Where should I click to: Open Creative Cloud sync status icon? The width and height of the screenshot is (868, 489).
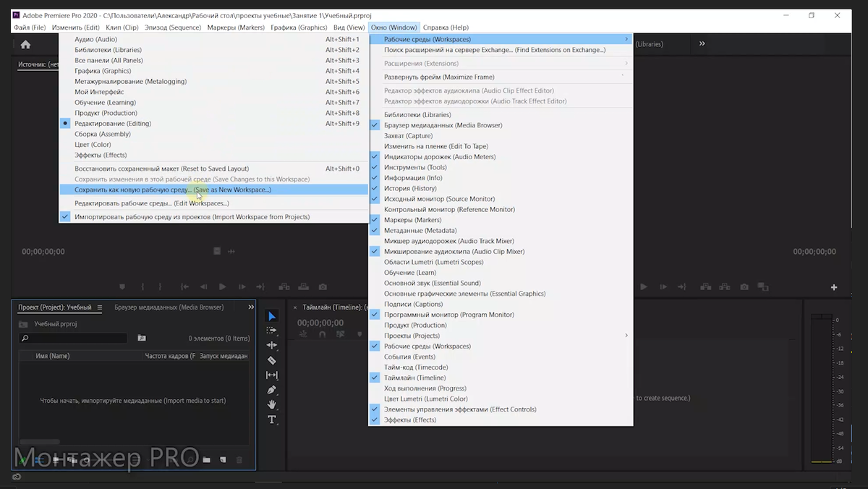click(x=16, y=477)
